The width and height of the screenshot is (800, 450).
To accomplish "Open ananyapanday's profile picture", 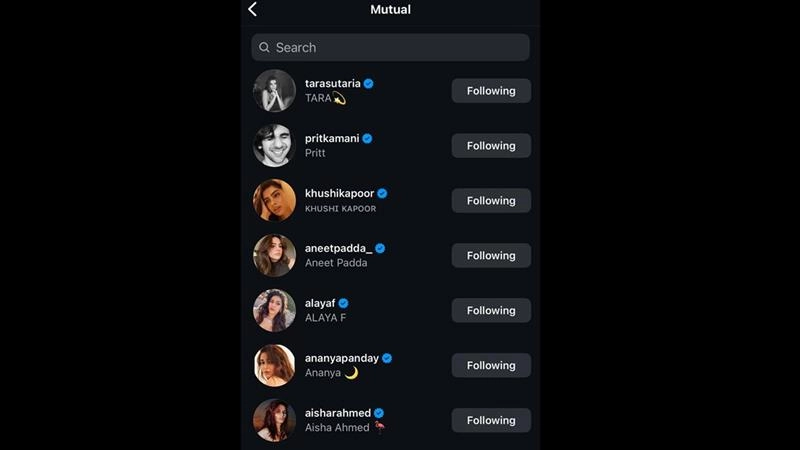I will 274,366.
